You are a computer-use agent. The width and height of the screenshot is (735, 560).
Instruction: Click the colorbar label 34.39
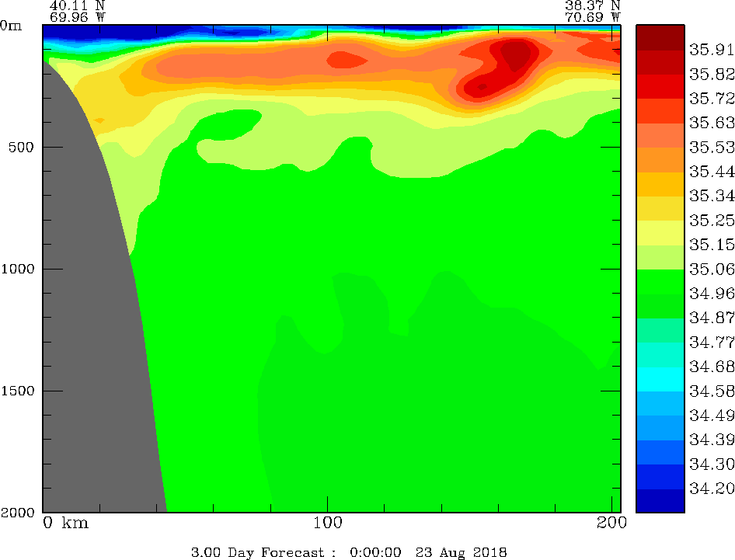[711, 440]
